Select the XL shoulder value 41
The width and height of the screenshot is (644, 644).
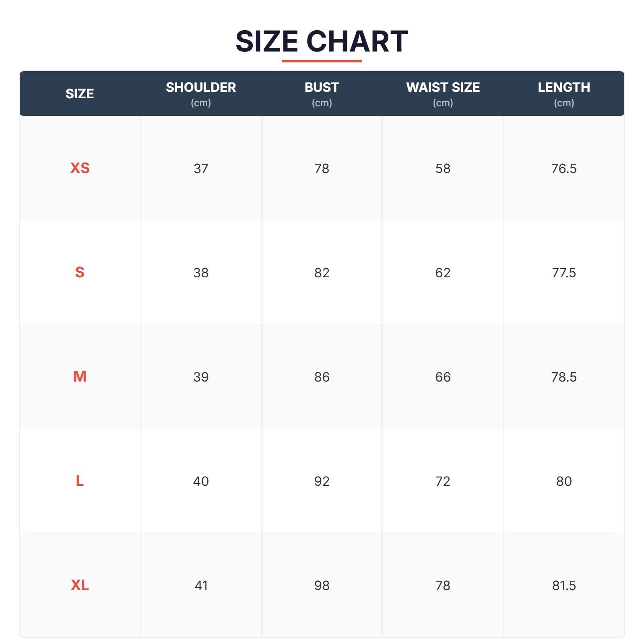[201, 586]
